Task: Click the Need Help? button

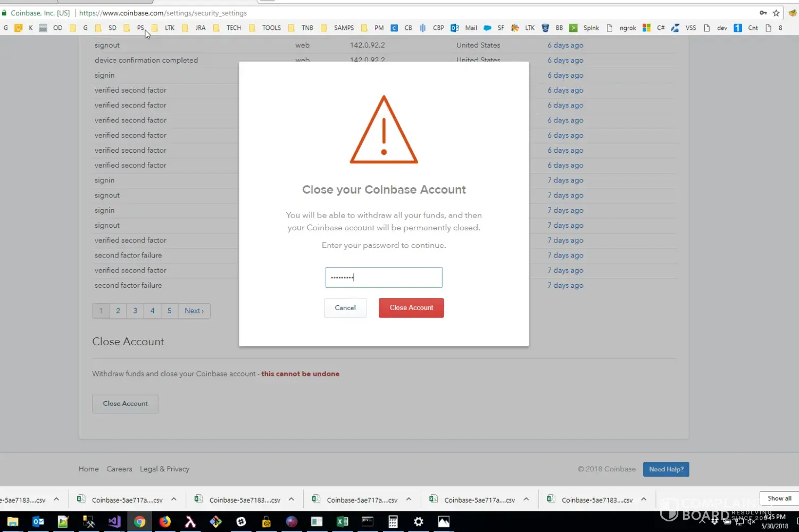Action: (x=666, y=469)
